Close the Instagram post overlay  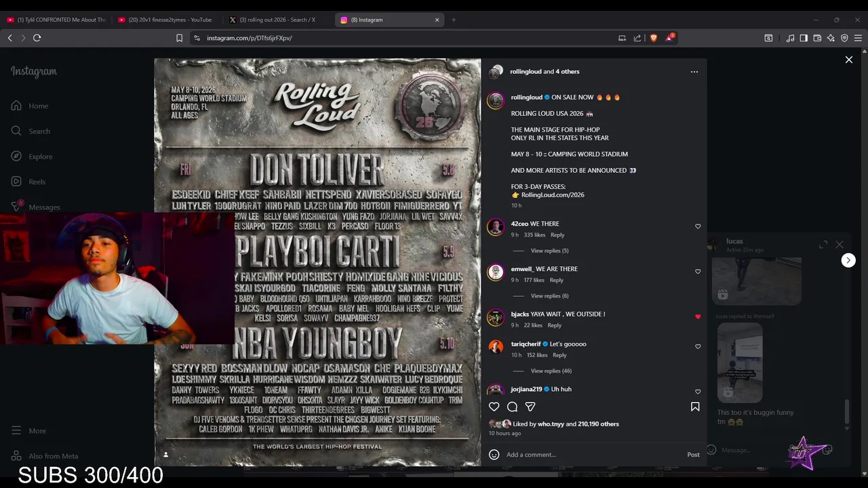tap(849, 60)
